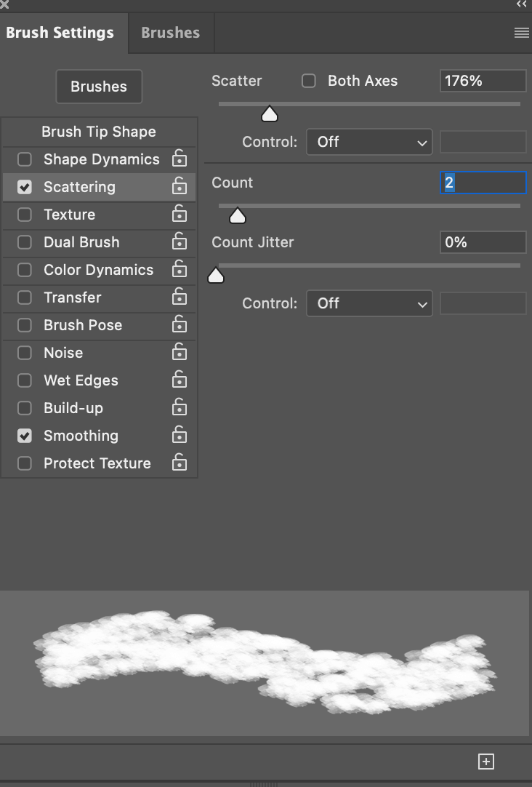The width and height of the screenshot is (532, 787).
Task: Click the lock icon next to Transfer
Action: coord(179,297)
